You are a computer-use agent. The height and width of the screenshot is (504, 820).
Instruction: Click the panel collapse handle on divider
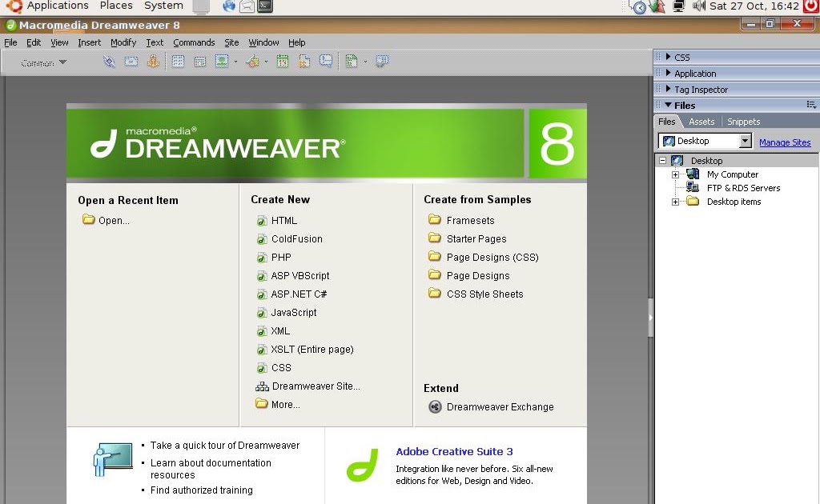tap(650, 318)
